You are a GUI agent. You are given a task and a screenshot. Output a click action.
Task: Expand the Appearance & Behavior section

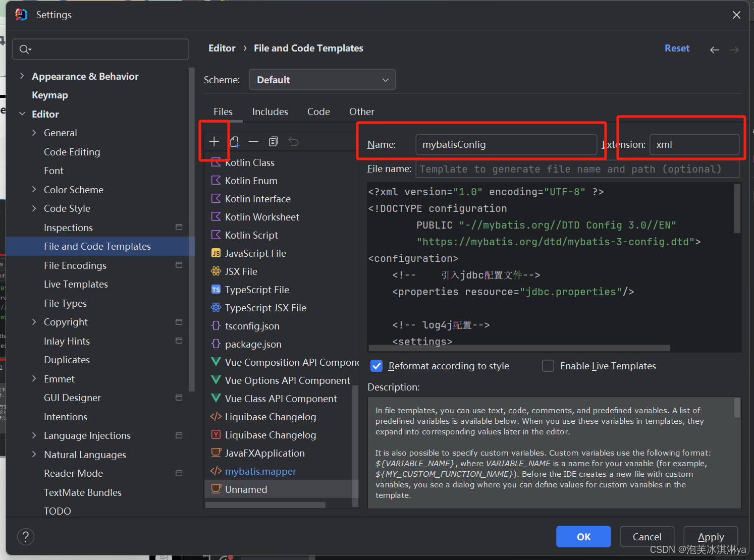(22, 76)
